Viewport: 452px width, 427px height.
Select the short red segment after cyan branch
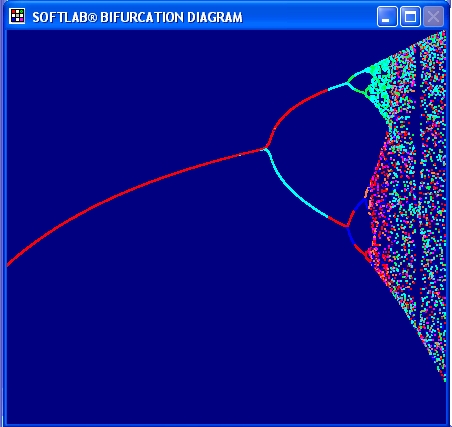point(337,222)
